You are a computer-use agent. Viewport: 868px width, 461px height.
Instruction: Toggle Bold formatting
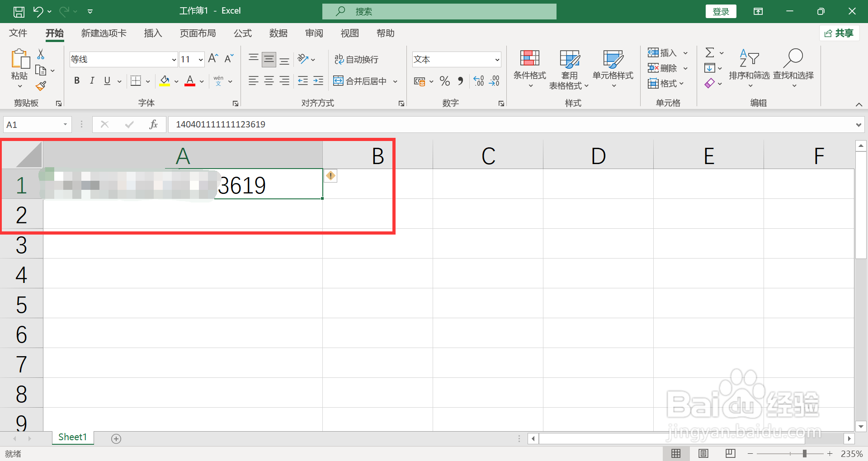[x=77, y=81]
